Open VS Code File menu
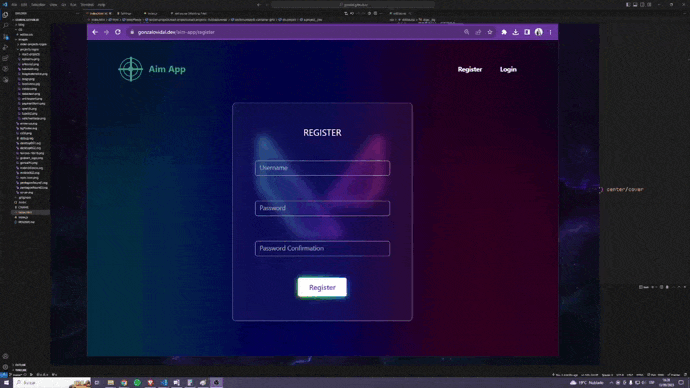This screenshot has height=388, width=690. pos(14,4)
